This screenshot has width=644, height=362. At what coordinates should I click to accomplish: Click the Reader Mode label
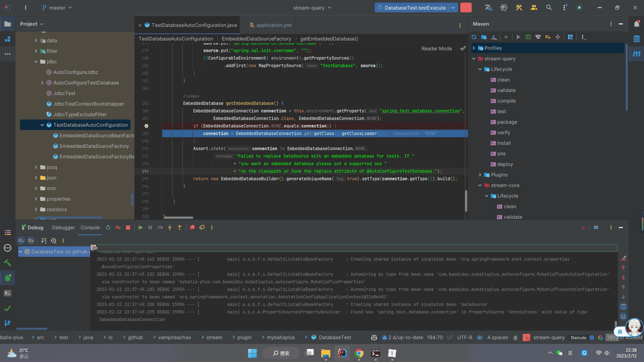pyautogui.click(x=437, y=48)
